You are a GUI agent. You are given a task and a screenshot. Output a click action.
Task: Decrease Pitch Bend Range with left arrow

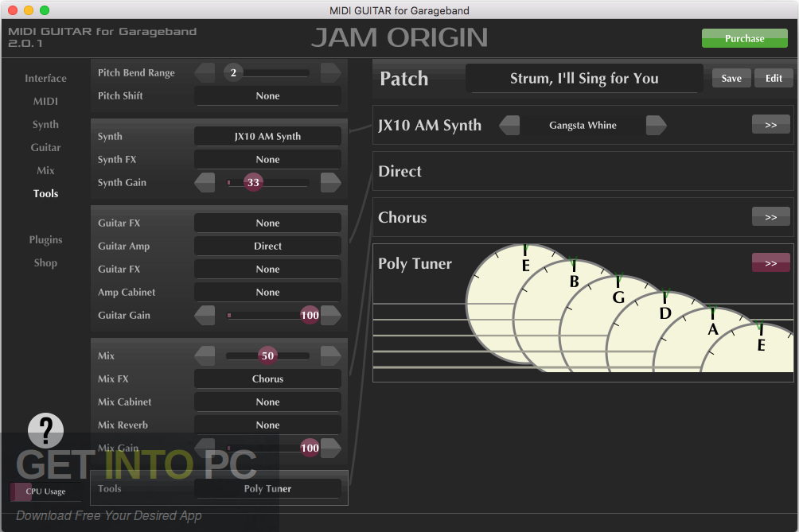(x=205, y=73)
